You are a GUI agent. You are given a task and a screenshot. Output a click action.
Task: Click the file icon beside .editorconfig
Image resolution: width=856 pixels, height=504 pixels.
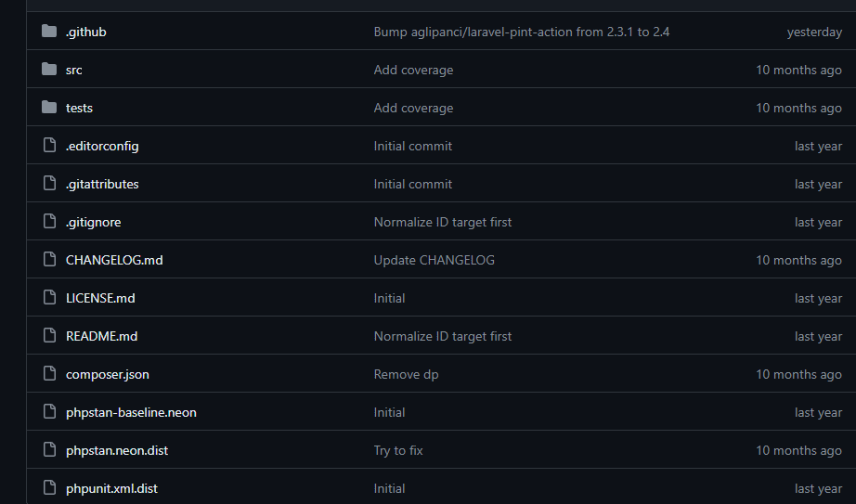click(49, 146)
